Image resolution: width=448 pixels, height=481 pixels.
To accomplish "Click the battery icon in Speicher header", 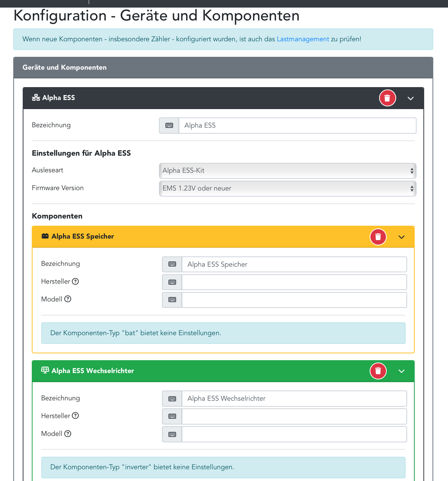I will (45, 236).
